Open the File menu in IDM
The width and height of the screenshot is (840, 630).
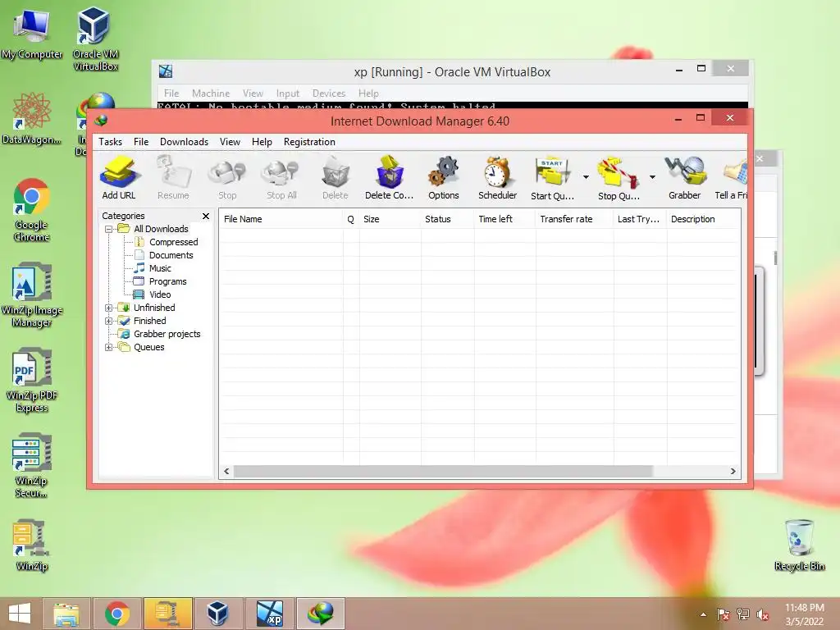[141, 142]
